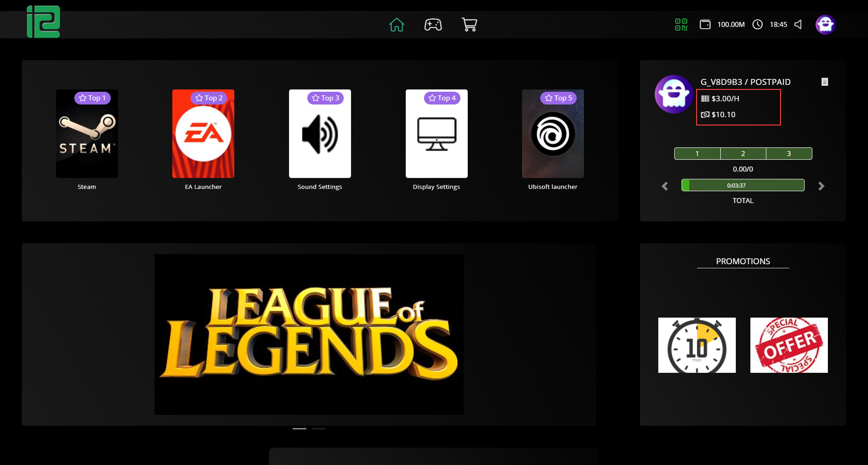The height and width of the screenshot is (465, 868).
Task: Click the large ghost profile avatar
Action: (674, 94)
